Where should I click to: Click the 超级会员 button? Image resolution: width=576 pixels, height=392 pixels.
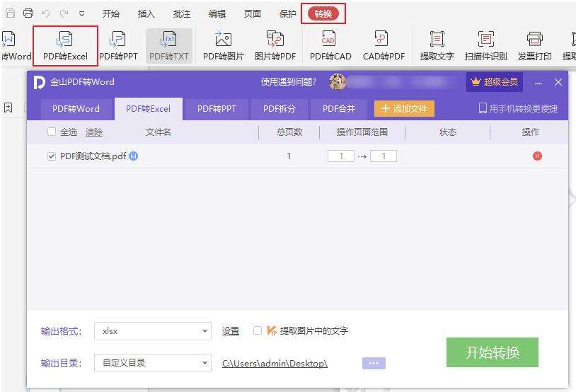[495, 81]
